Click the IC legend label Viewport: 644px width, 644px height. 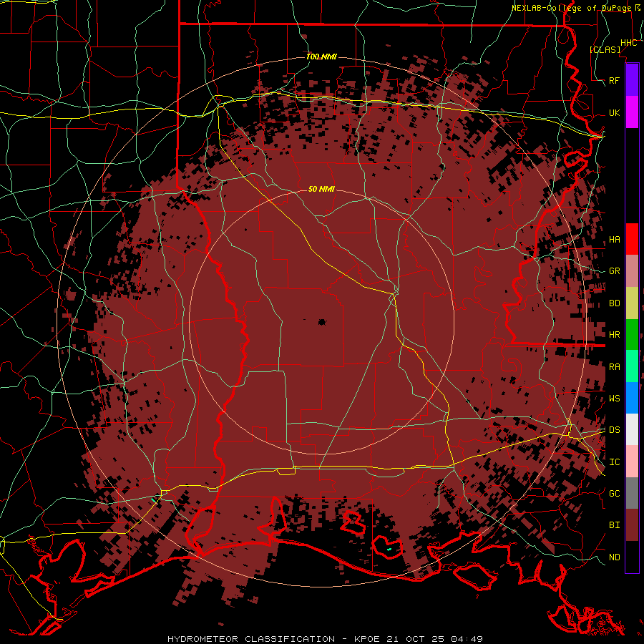tap(615, 462)
